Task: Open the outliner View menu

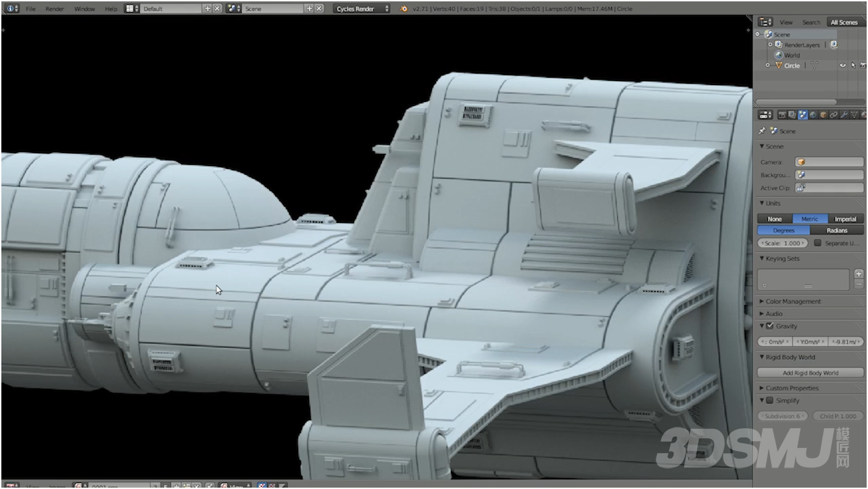Action: click(x=786, y=22)
